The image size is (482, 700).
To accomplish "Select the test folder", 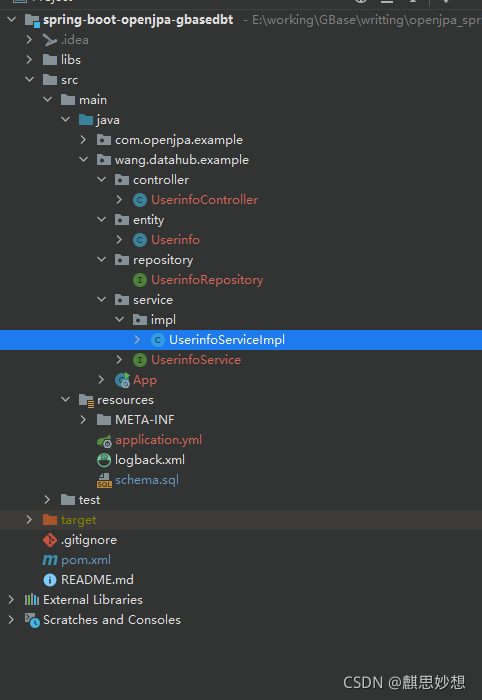I will (89, 500).
